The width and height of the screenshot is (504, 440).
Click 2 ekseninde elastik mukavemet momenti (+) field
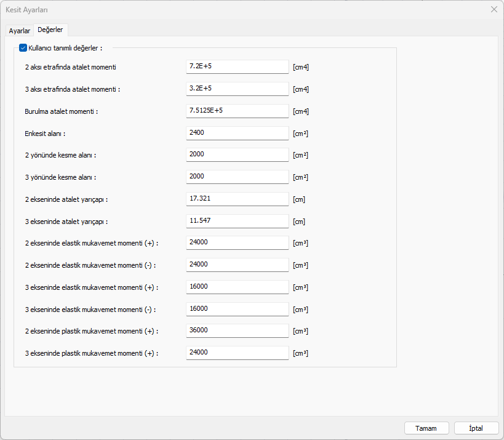coord(237,242)
